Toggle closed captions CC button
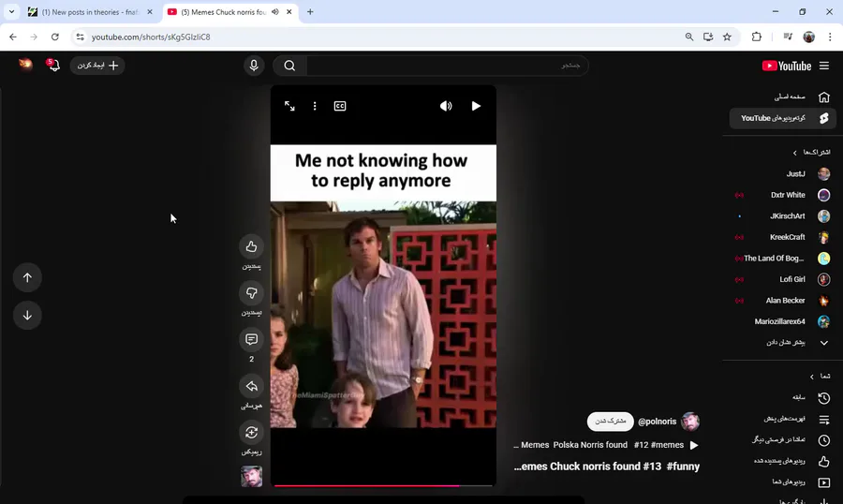 340,106
